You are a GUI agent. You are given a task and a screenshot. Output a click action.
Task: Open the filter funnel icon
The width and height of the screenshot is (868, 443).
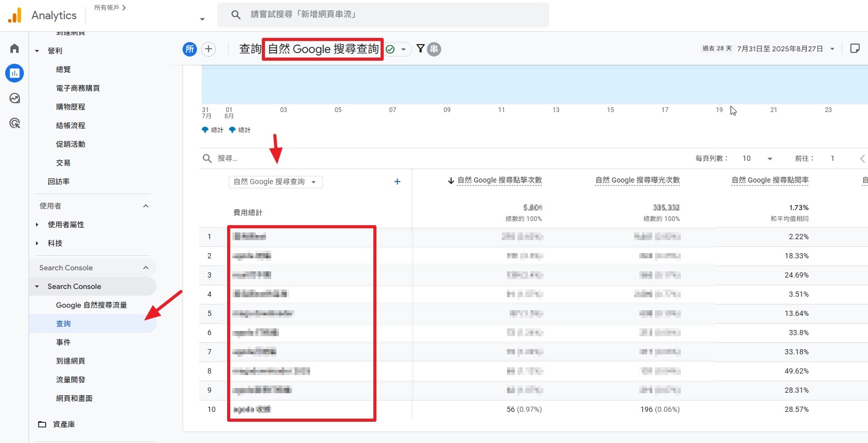(x=421, y=49)
